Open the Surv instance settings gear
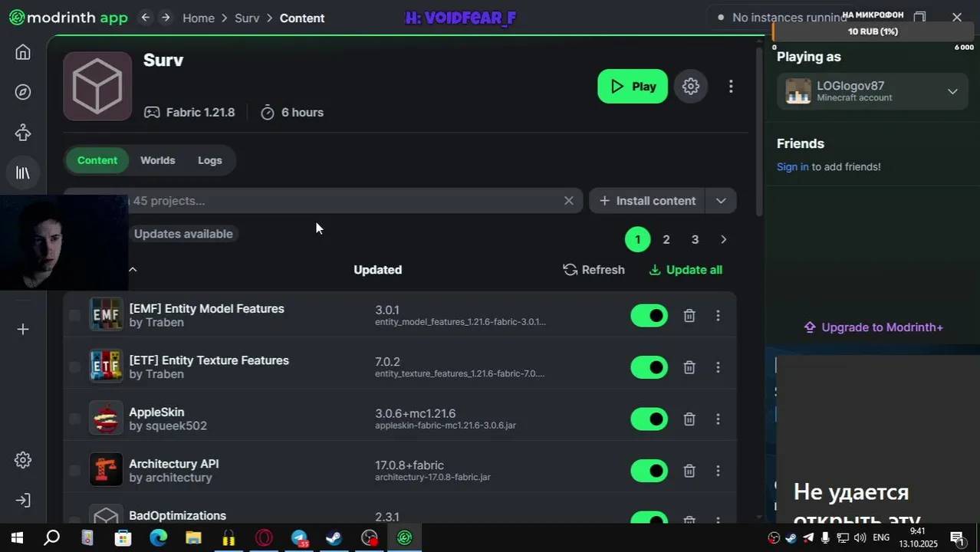This screenshot has width=980, height=552. [691, 87]
